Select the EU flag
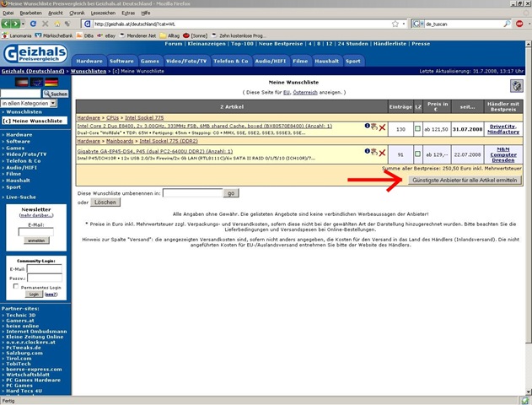 click(x=36, y=82)
